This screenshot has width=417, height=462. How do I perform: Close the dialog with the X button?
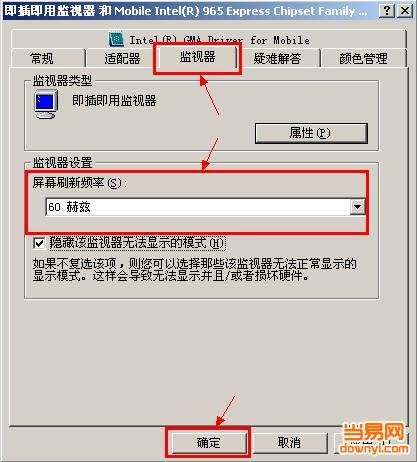405,11
